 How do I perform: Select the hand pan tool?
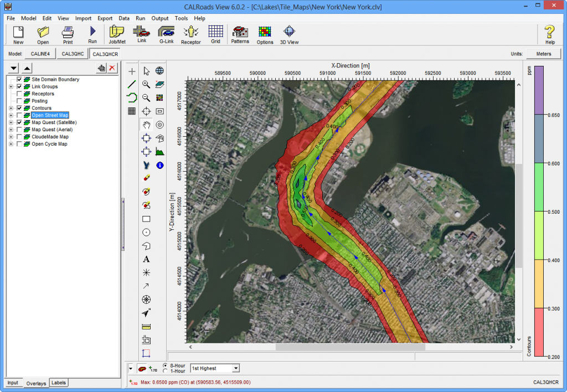(146, 125)
